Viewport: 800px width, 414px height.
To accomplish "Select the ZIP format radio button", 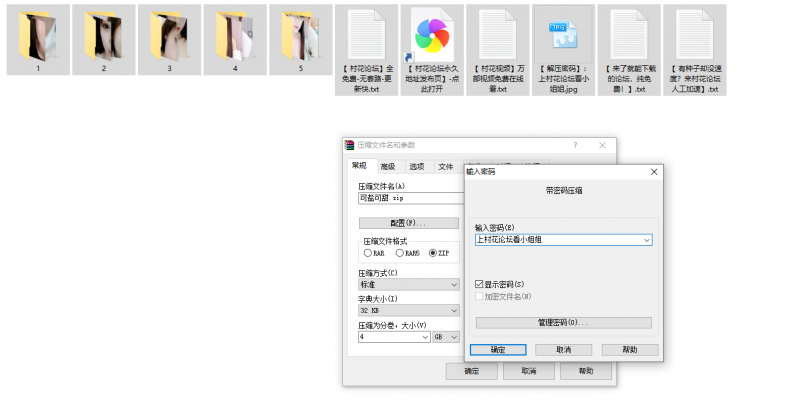I will (x=432, y=253).
